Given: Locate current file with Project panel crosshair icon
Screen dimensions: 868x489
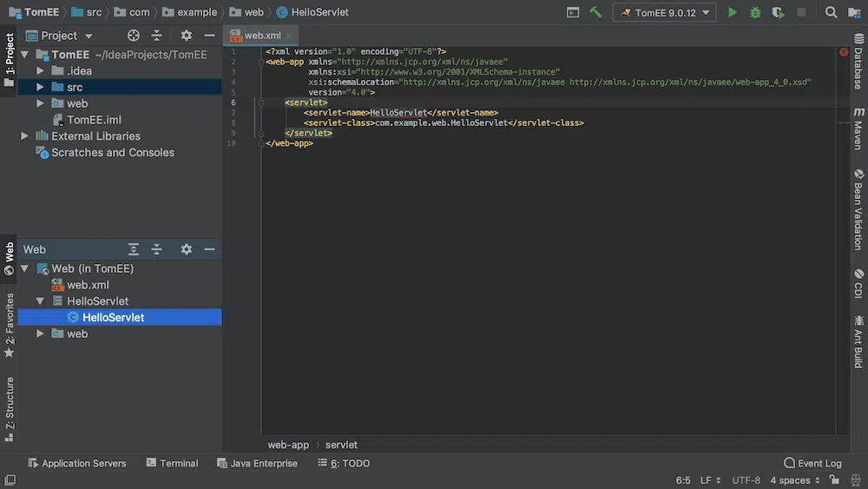Looking at the screenshot, I should pyautogui.click(x=134, y=36).
